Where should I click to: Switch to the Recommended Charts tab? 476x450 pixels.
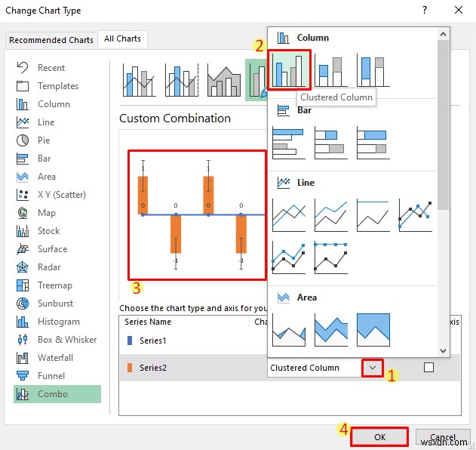click(51, 40)
